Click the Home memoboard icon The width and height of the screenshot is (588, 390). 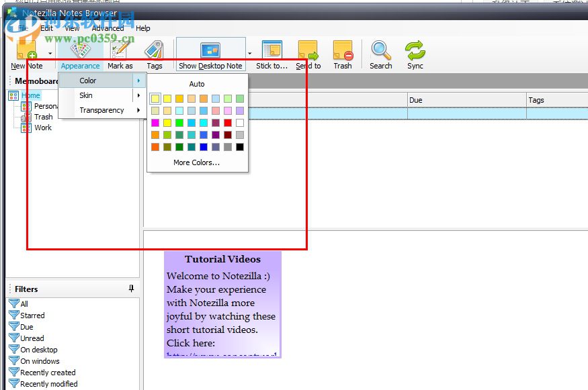[13, 95]
